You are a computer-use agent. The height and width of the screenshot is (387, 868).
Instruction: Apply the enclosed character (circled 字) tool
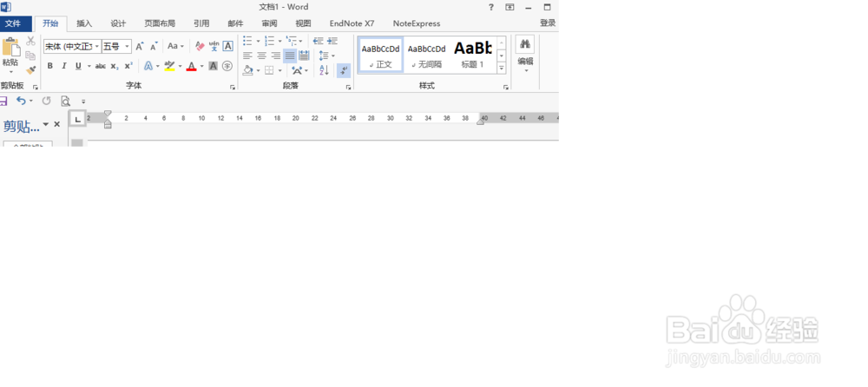tap(227, 66)
